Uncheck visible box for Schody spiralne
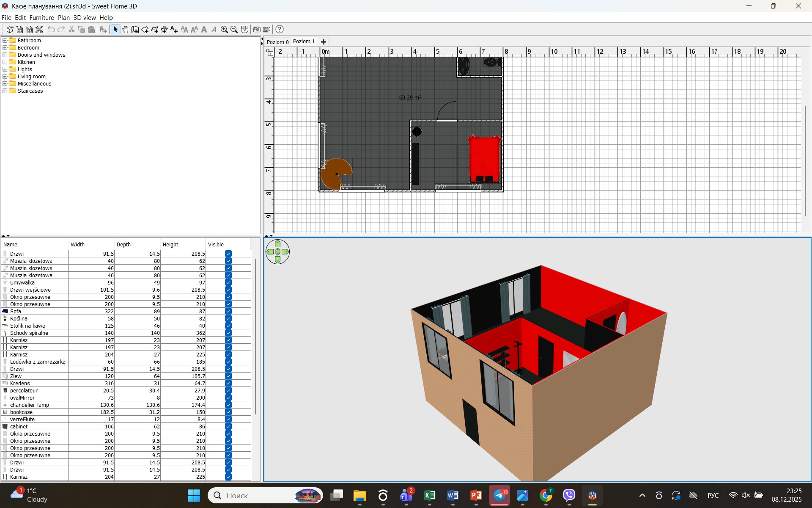The height and width of the screenshot is (508, 812). [228, 333]
